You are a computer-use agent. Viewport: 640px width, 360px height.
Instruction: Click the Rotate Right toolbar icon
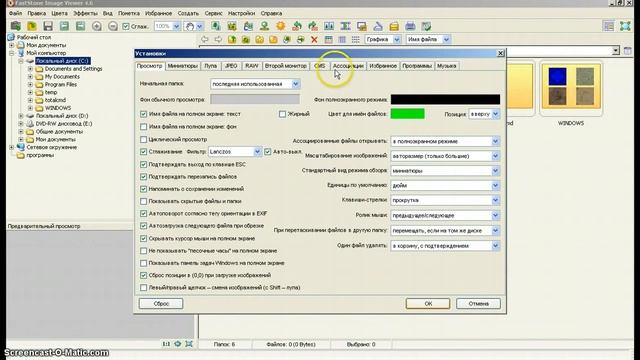313,26
